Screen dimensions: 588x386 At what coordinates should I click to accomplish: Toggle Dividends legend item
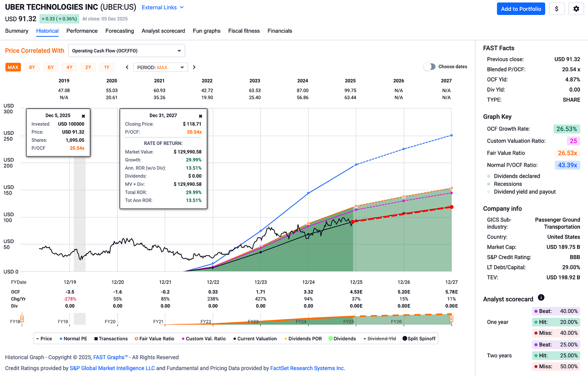(x=342, y=339)
